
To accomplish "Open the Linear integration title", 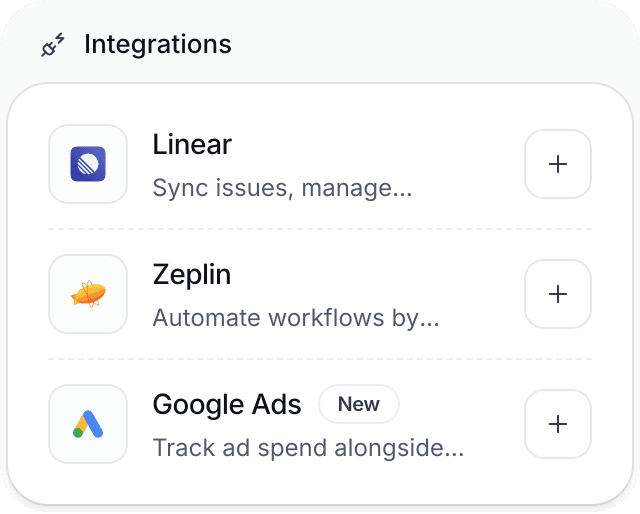I will [x=192, y=145].
